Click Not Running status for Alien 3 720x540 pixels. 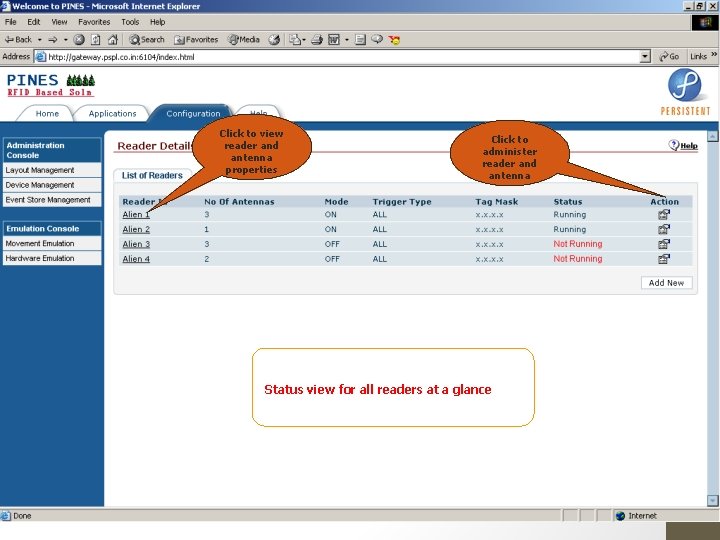[x=578, y=244]
